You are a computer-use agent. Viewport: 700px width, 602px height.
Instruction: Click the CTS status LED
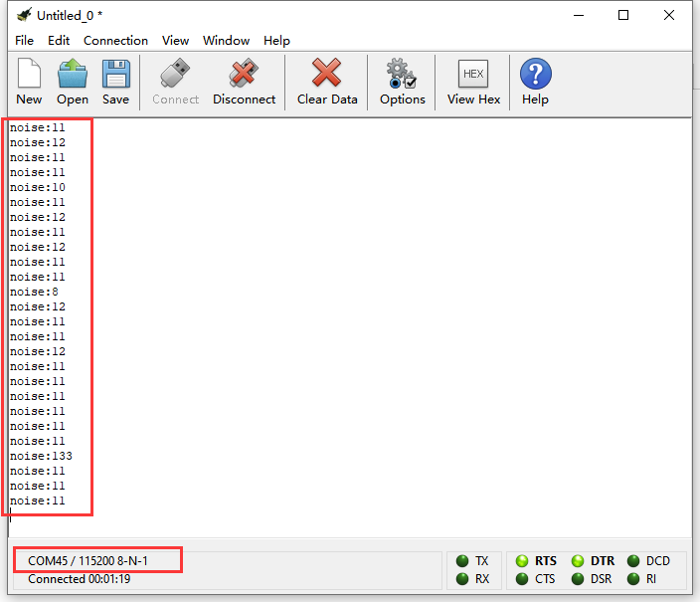[522, 579]
